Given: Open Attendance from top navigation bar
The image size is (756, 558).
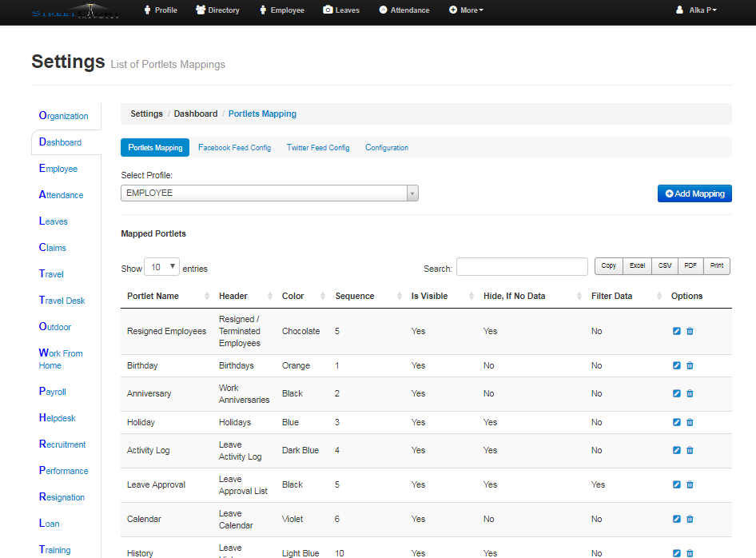Looking at the screenshot, I should (404, 10).
